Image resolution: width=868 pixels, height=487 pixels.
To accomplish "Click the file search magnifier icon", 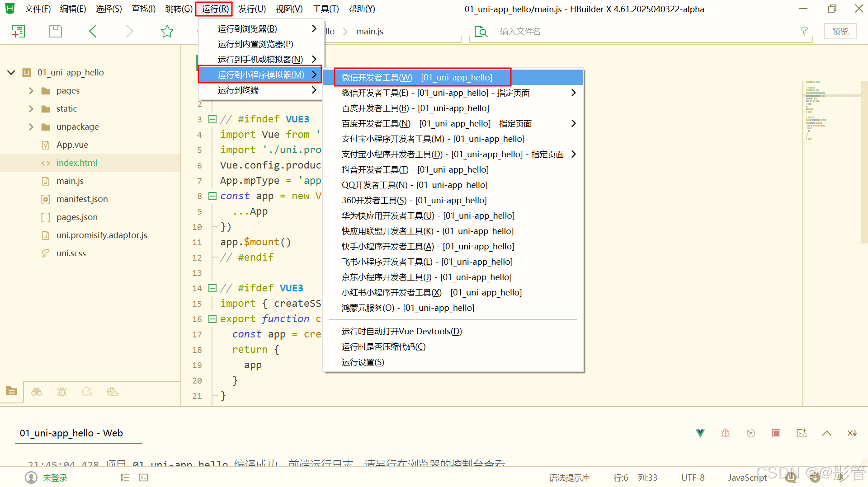I will (481, 31).
